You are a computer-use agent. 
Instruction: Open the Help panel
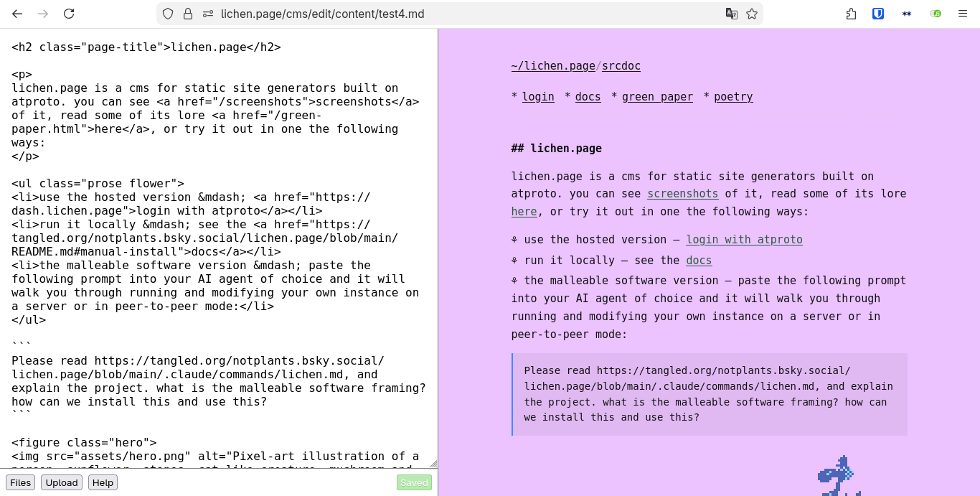[x=103, y=482]
